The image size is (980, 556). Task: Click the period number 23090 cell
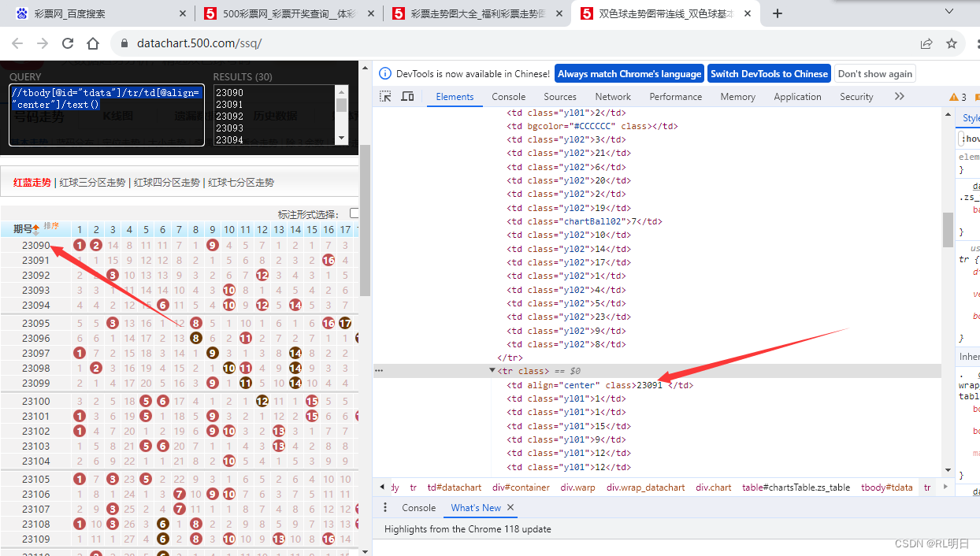[x=35, y=245]
